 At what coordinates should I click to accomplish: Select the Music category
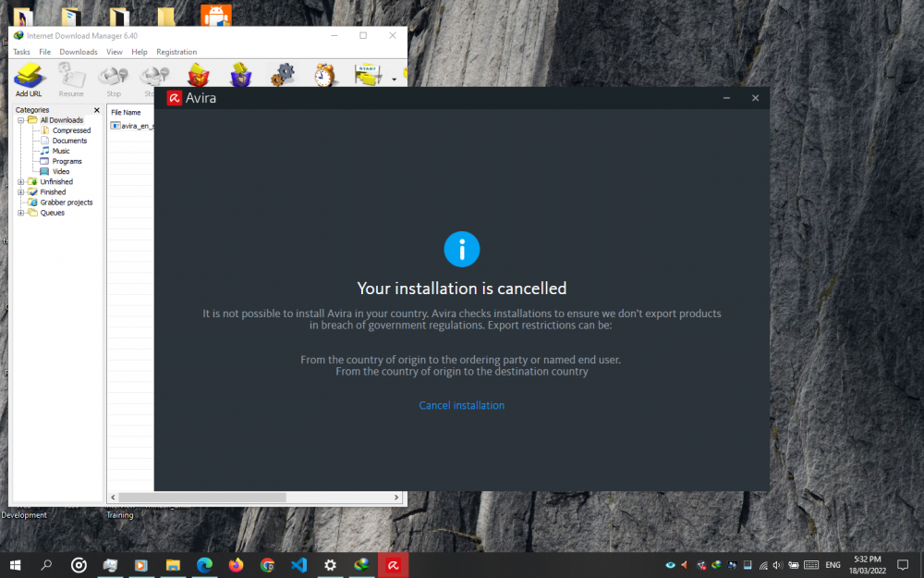[61, 151]
